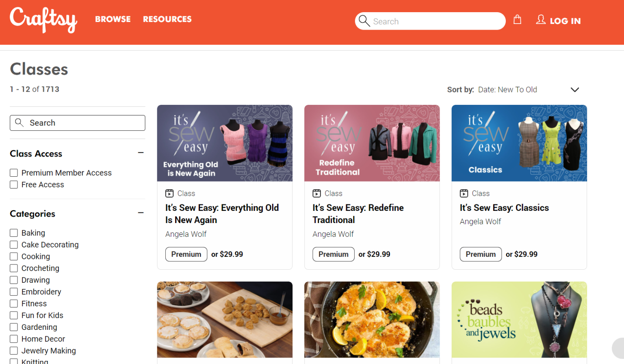Enable the Premium Member Access filter
624x364 pixels.
point(13,173)
